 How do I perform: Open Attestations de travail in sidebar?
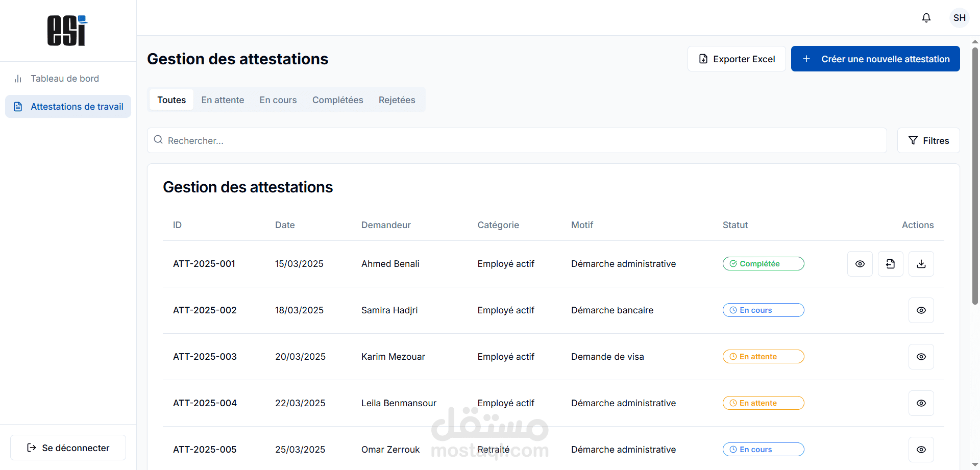pos(68,107)
